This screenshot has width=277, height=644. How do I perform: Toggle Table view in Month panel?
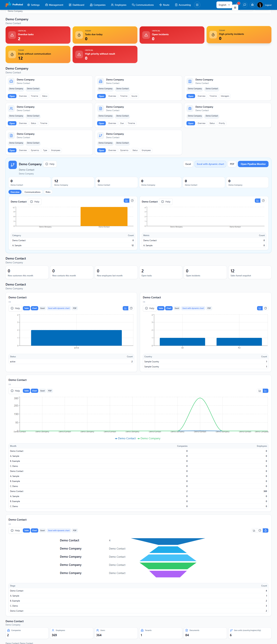coord(26,391)
